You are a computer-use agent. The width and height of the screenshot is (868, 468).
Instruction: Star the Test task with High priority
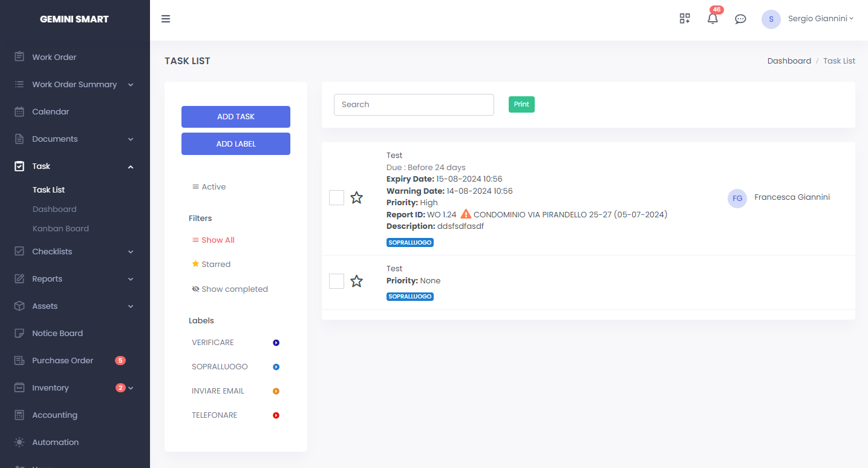click(x=357, y=197)
